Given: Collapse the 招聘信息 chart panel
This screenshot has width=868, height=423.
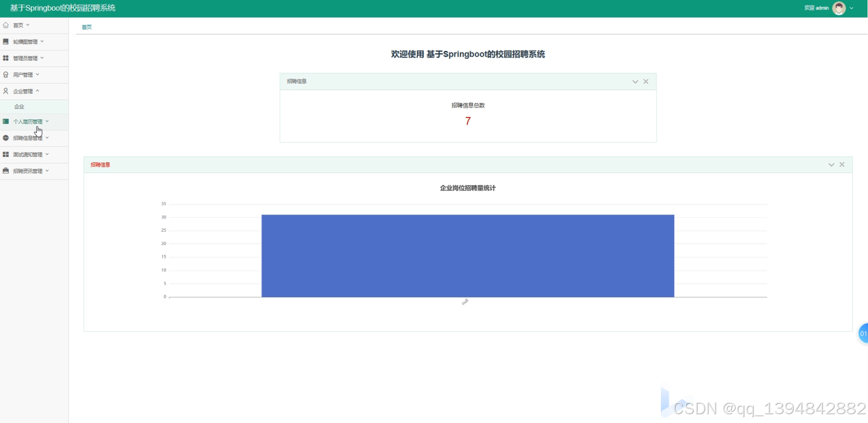Looking at the screenshot, I should tap(831, 165).
